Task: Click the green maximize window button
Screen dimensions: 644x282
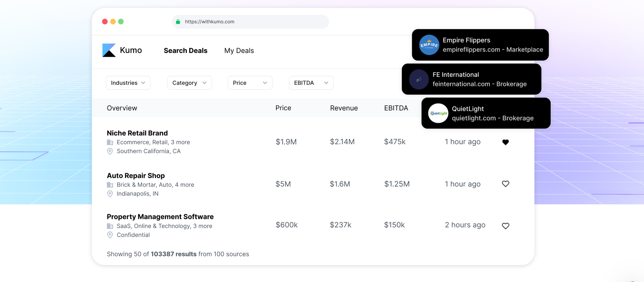Action: [121, 21]
